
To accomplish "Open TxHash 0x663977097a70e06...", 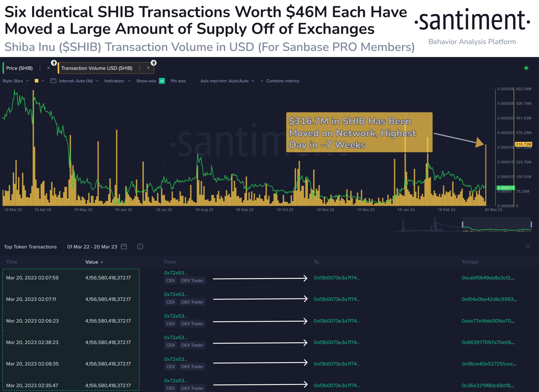I will (x=488, y=342).
